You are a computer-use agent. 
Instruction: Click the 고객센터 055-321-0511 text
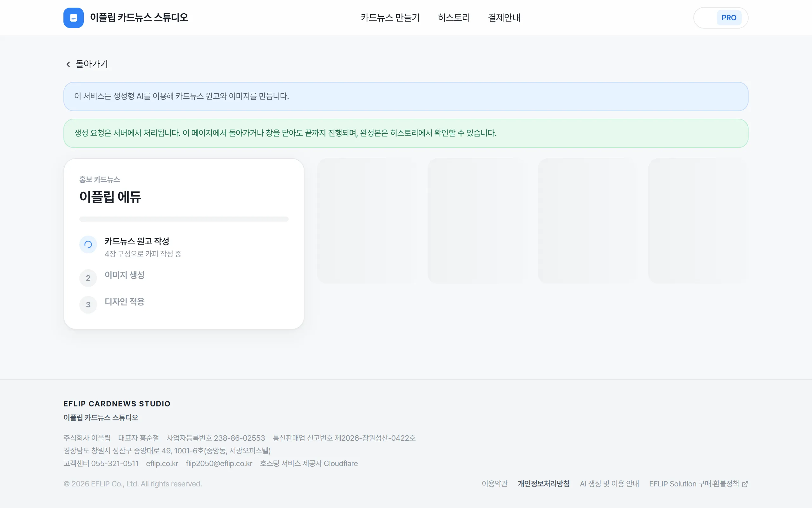pyautogui.click(x=101, y=464)
